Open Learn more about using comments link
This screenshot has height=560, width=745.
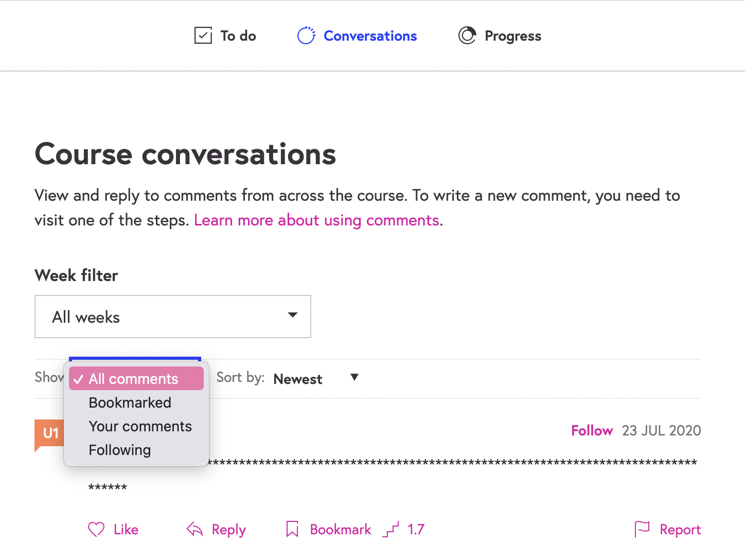tap(316, 220)
